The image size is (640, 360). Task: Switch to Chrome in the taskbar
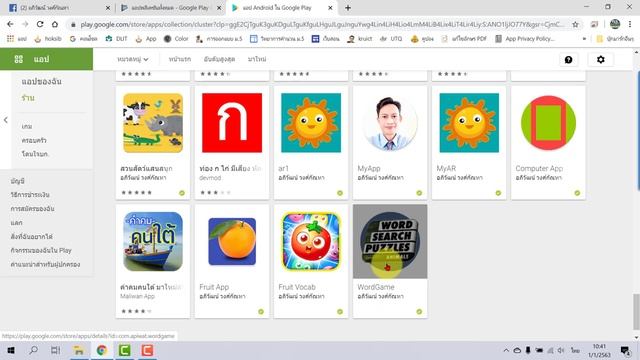click(102, 350)
